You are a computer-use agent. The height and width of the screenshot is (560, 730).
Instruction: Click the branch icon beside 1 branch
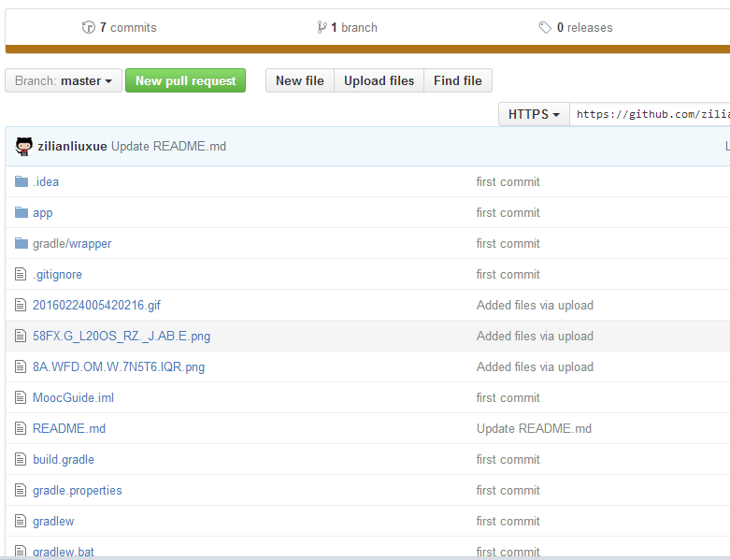(322, 28)
